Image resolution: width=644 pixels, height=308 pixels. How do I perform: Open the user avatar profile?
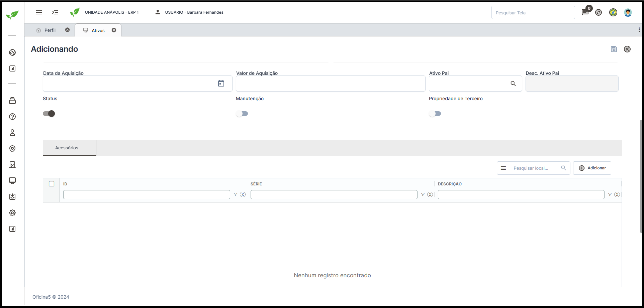[x=628, y=12]
